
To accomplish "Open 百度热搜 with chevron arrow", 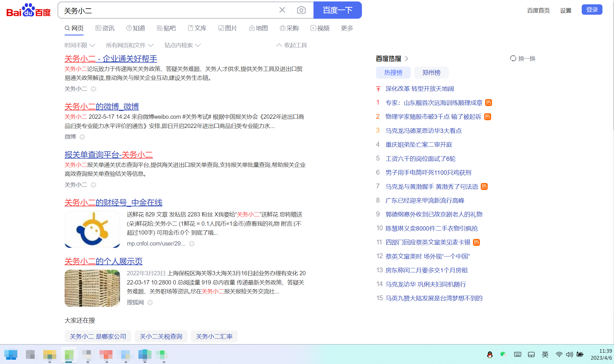I will tap(392, 59).
